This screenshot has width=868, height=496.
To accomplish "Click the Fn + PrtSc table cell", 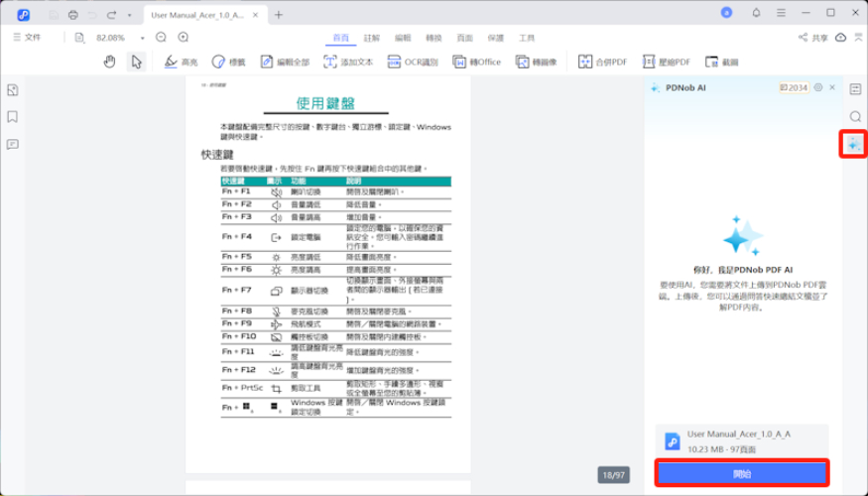I will pyautogui.click(x=242, y=388).
